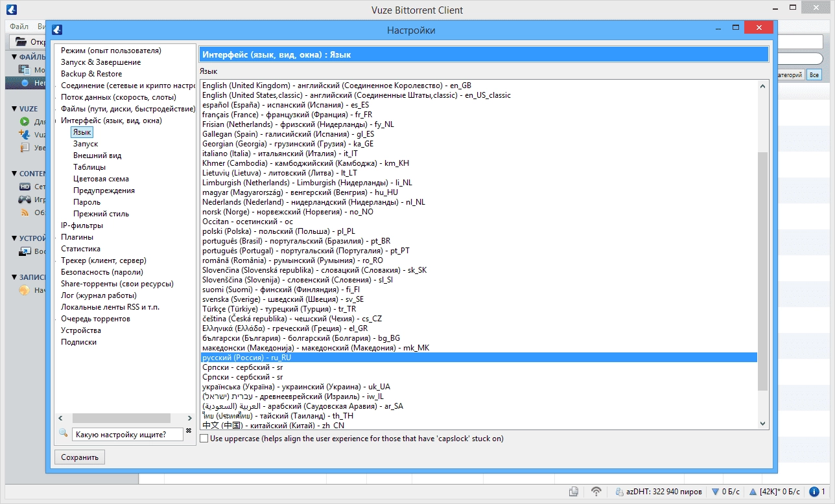Image resolution: width=835 pixels, height=504 pixels.
Task: Click the upload speed up-arrow in status bar
Action: click(753, 492)
